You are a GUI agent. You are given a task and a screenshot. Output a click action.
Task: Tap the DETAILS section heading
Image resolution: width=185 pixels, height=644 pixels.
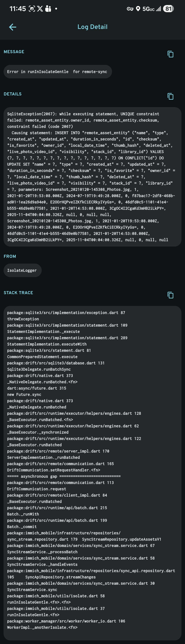tap(12, 94)
